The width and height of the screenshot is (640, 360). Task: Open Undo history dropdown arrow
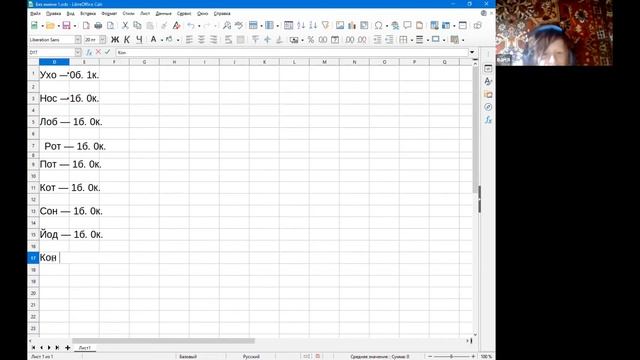(199, 26)
